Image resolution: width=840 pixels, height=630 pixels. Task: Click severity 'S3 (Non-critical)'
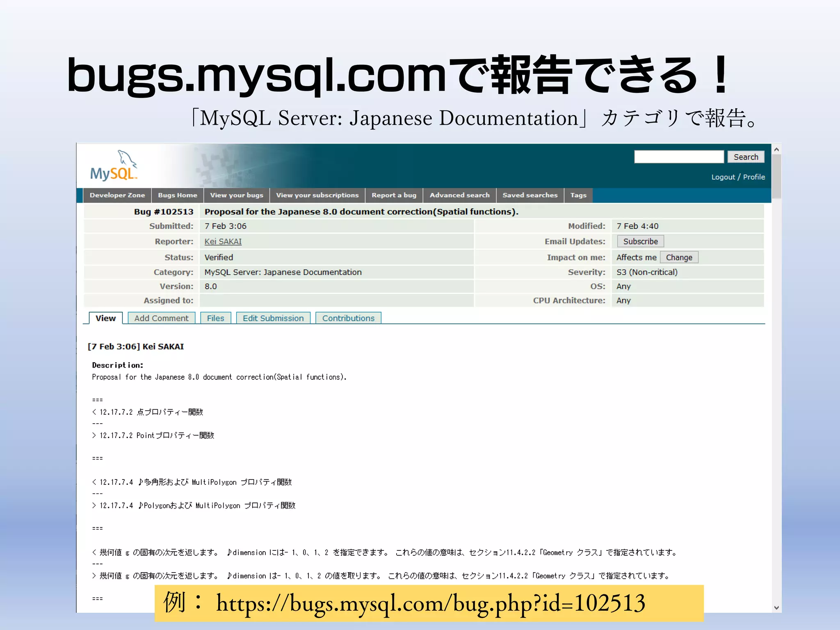(x=647, y=272)
